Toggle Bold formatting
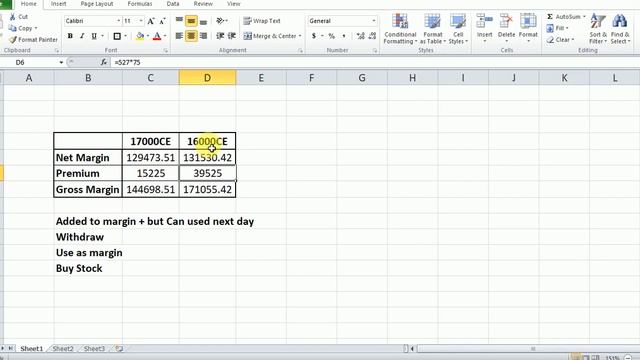 (x=70, y=36)
